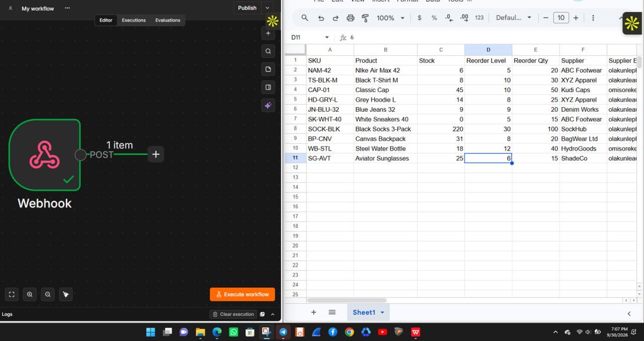This screenshot has height=341, width=644.
Task: Fit the workflow canvas to view
Action: tap(12, 294)
